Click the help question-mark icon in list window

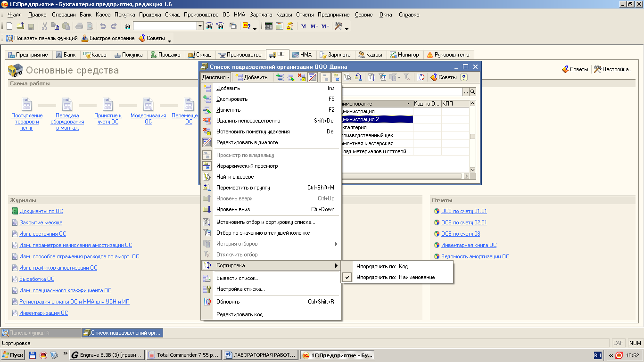[464, 77]
